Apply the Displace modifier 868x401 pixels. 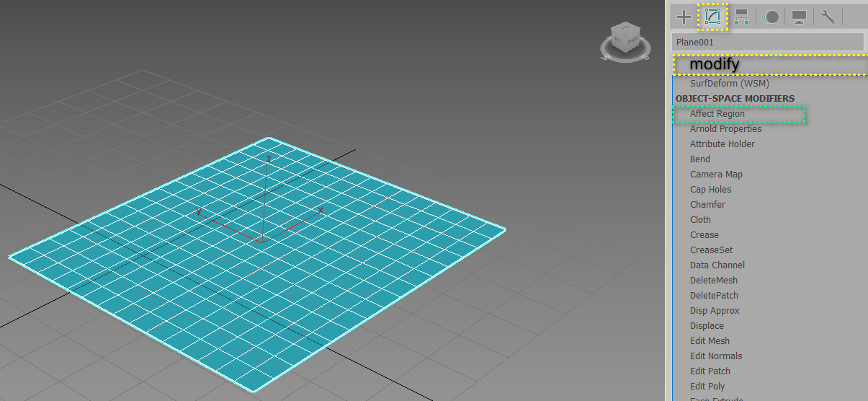[x=707, y=326]
